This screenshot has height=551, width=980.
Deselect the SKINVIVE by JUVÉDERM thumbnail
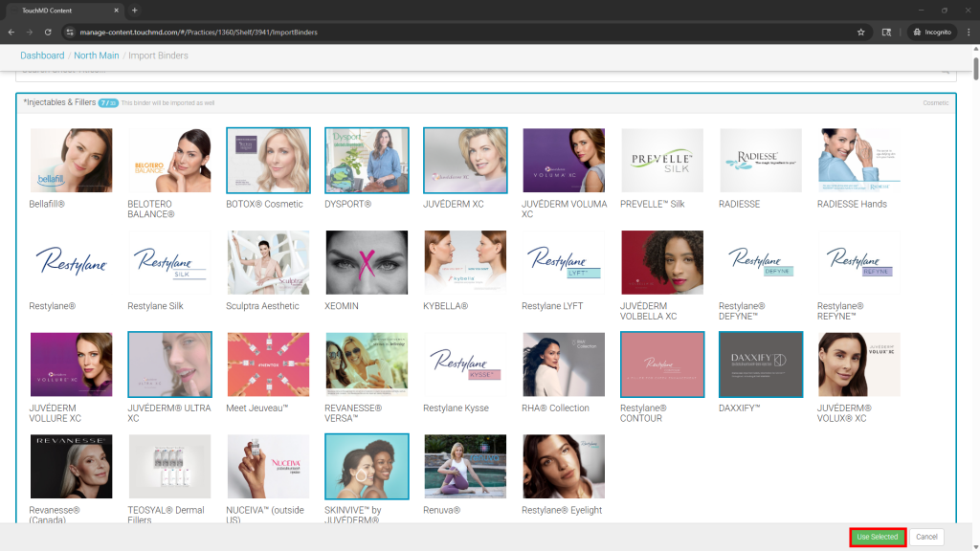[x=367, y=467]
